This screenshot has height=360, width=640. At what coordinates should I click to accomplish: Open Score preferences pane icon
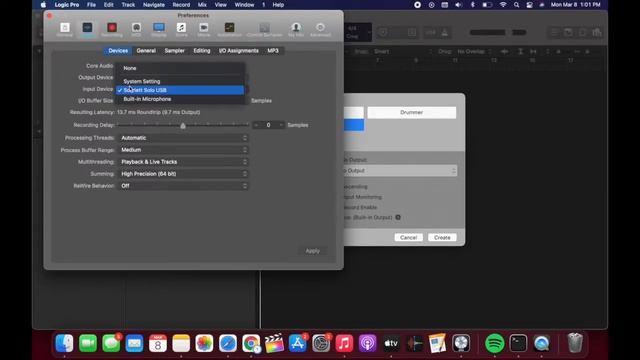[x=181, y=29]
